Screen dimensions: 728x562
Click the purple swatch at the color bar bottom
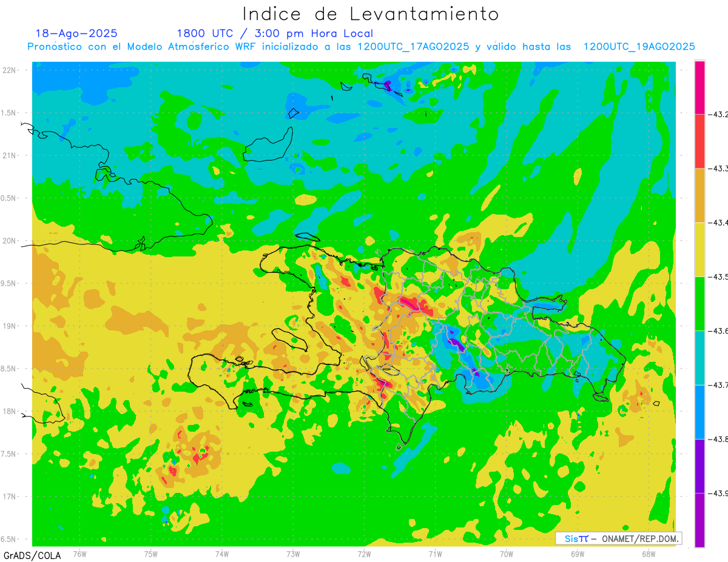click(x=699, y=520)
